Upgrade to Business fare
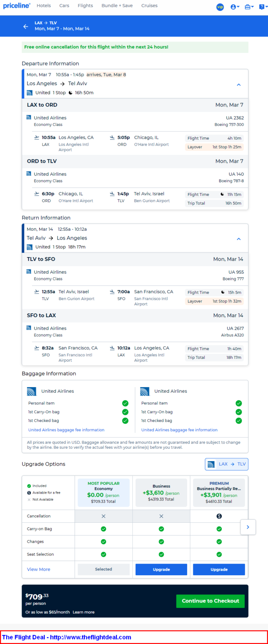 click(161, 570)
